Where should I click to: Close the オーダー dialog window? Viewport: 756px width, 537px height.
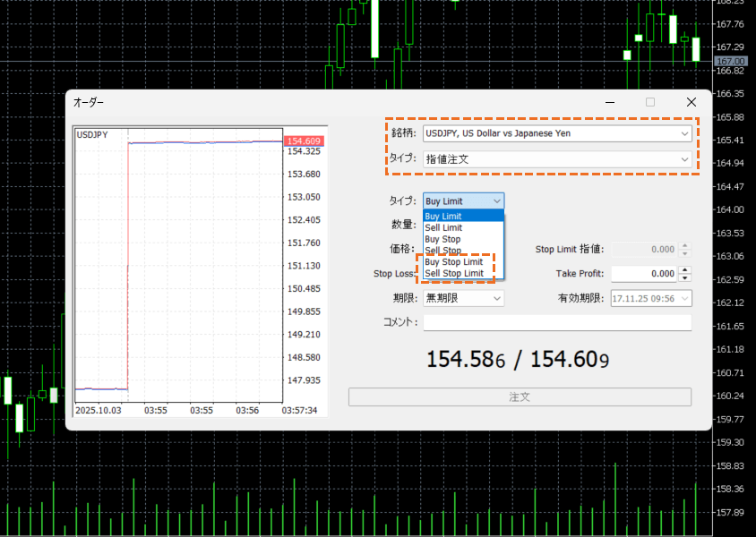691,102
